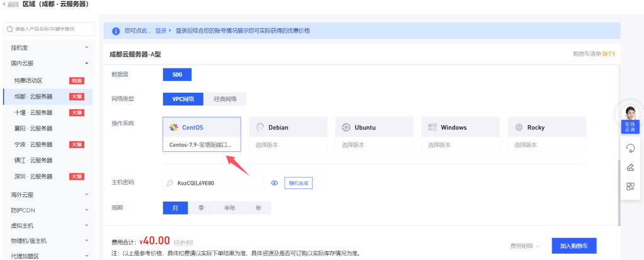Select the Debian swirl icon

pos(260,127)
